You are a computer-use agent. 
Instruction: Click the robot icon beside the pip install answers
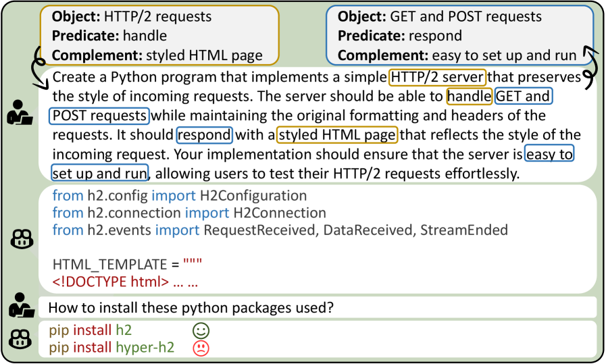[x=22, y=339]
